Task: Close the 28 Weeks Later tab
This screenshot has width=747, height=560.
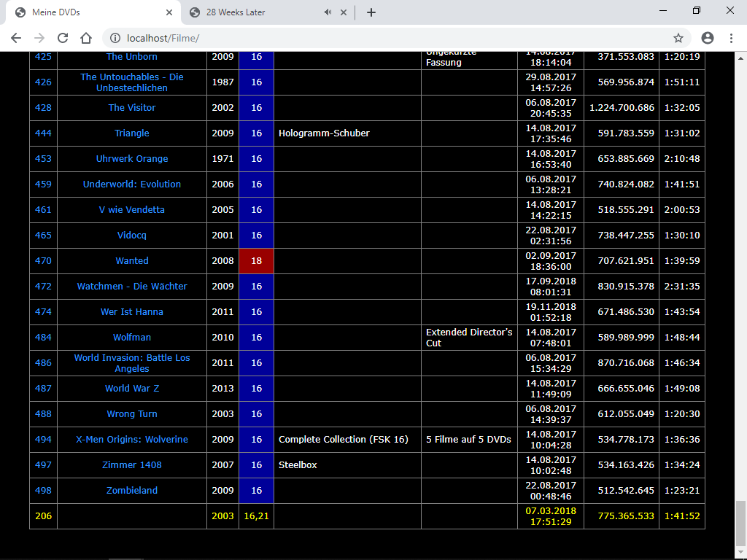Action: (x=343, y=12)
